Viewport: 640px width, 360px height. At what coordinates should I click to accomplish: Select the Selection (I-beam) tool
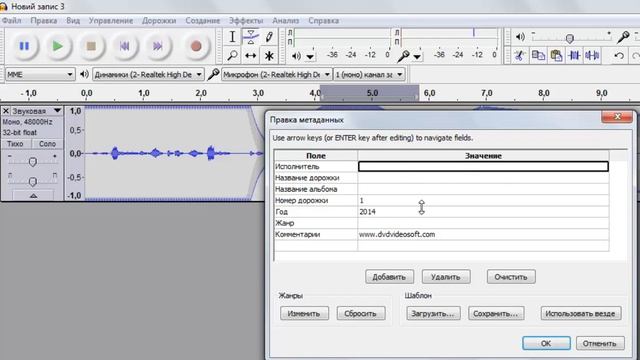pos(232,37)
